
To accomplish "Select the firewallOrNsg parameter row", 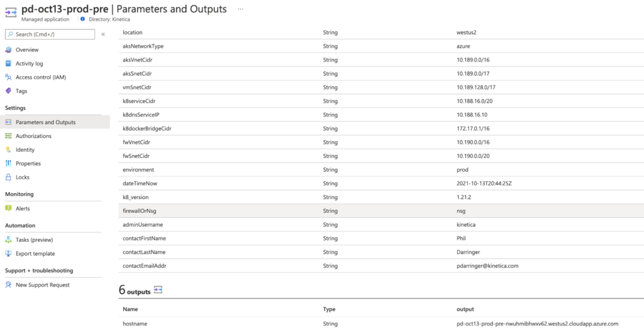I will pos(381,211).
